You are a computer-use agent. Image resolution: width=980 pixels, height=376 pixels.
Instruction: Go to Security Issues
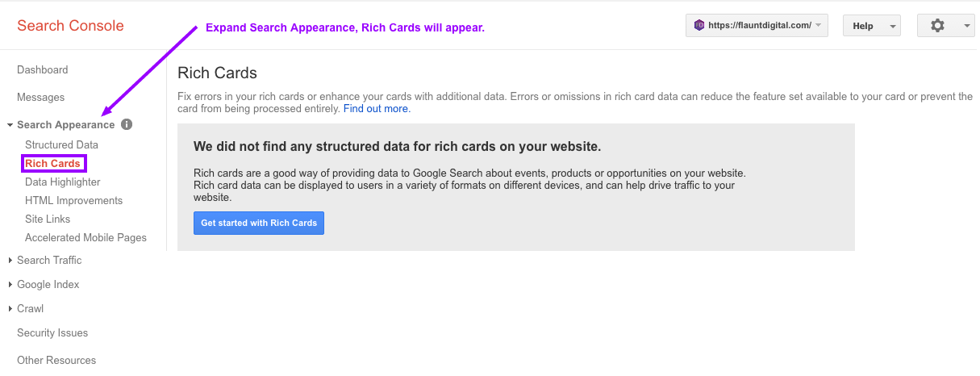(x=52, y=332)
